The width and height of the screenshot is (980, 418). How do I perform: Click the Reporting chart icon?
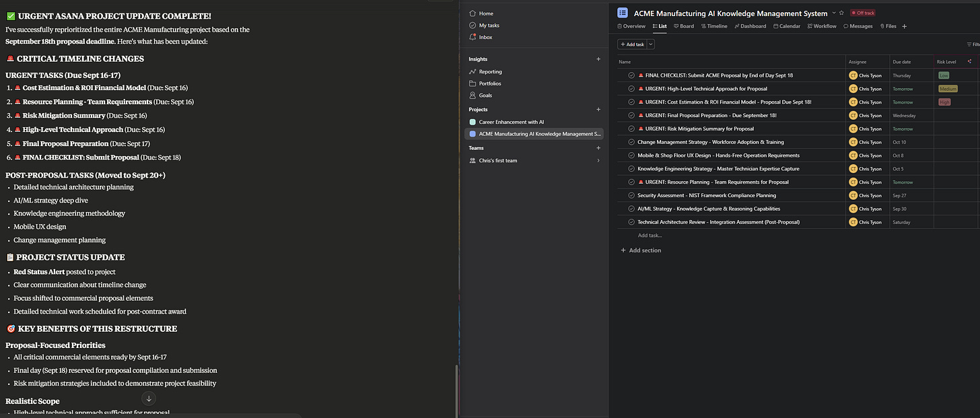tap(473, 71)
